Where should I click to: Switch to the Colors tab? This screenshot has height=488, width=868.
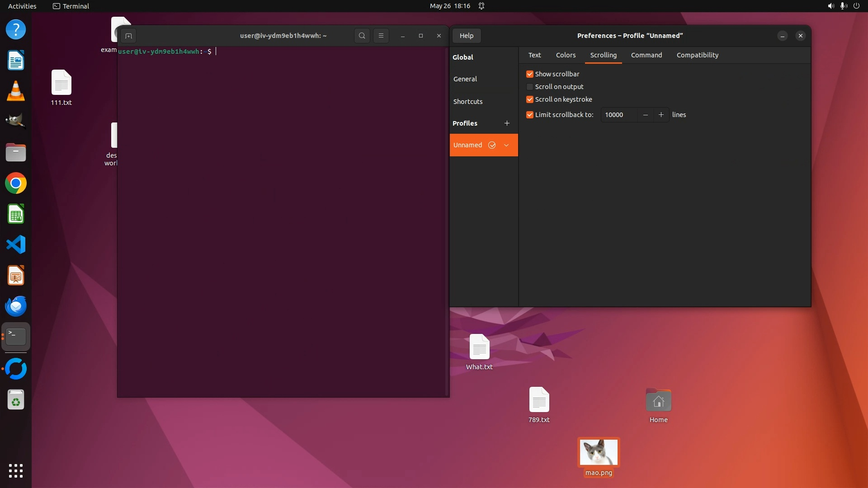[x=566, y=55]
